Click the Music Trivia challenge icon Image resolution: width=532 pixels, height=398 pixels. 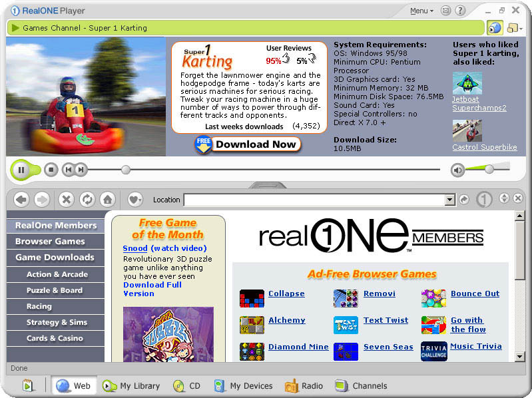(x=434, y=351)
